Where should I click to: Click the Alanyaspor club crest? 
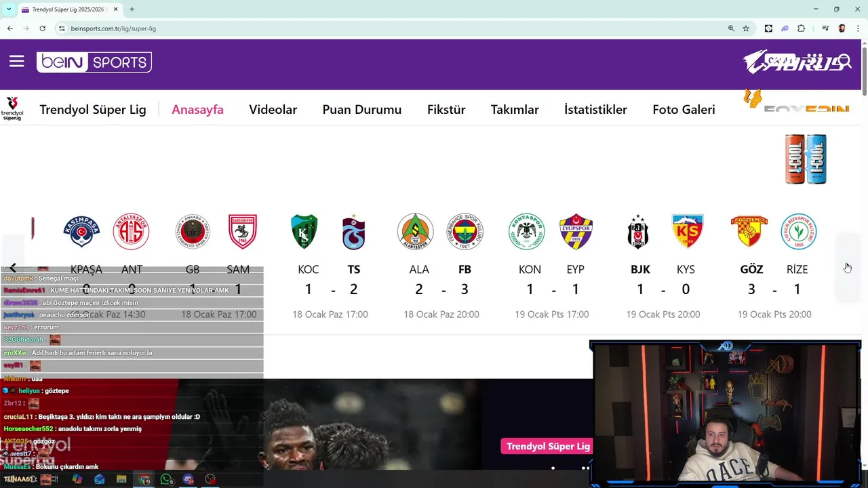tap(415, 232)
